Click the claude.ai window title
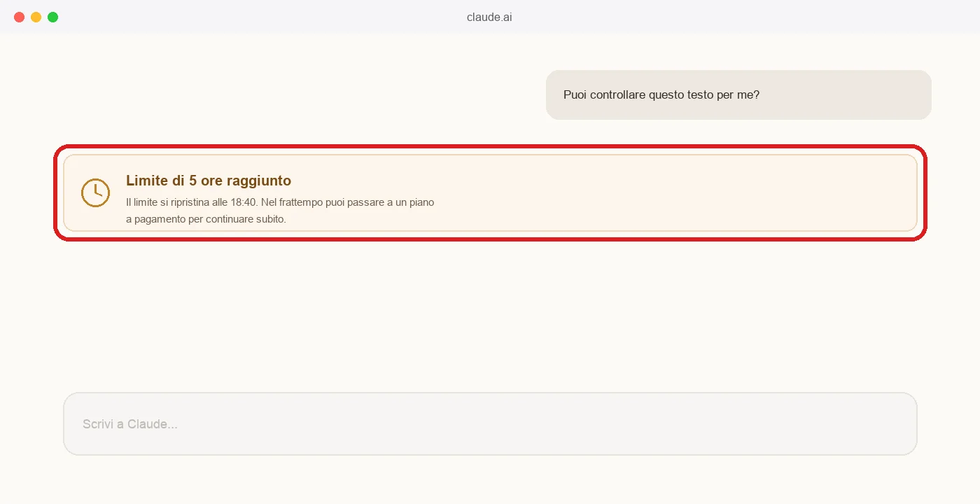980x504 pixels. (489, 17)
